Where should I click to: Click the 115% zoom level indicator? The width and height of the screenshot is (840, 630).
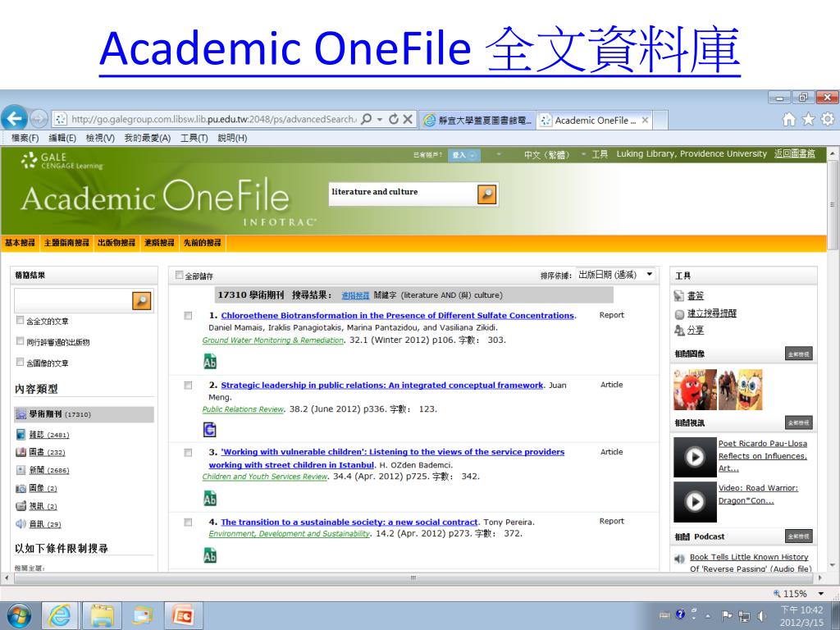[x=790, y=594]
